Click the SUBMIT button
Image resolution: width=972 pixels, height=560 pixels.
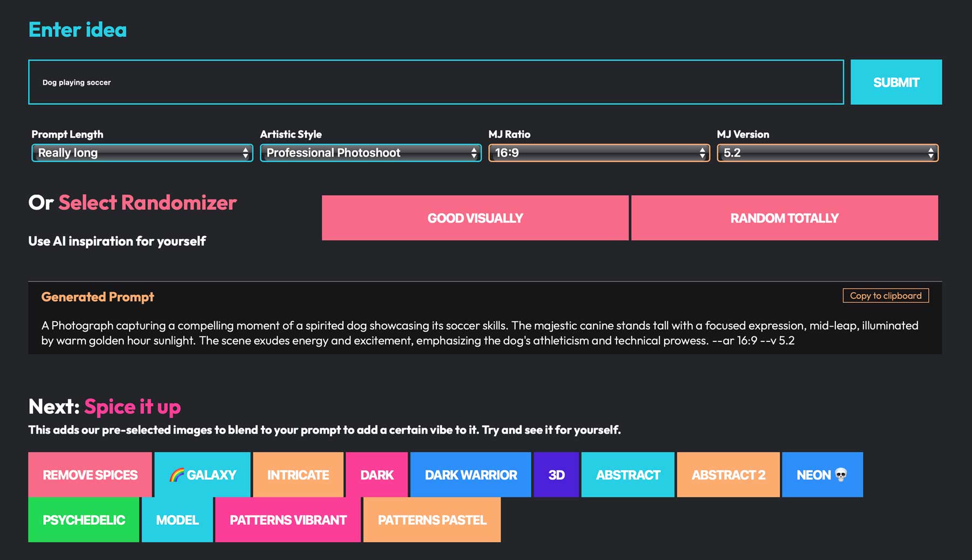895,82
